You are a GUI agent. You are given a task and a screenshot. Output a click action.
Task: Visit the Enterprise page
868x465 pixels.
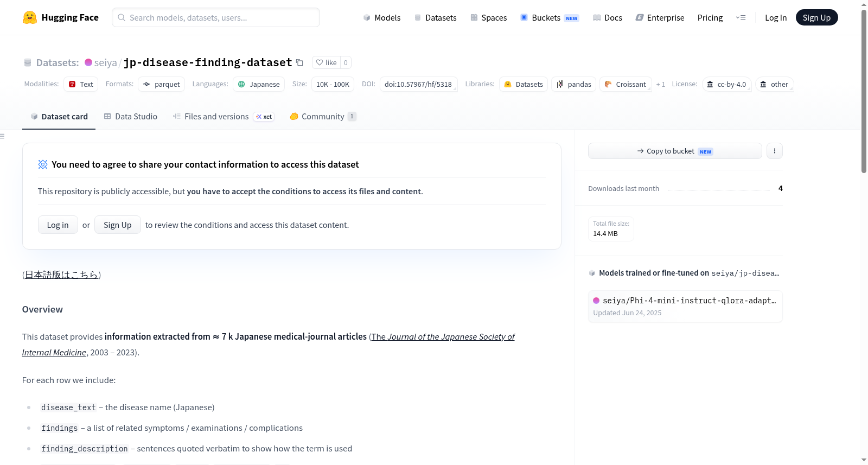[660, 17]
